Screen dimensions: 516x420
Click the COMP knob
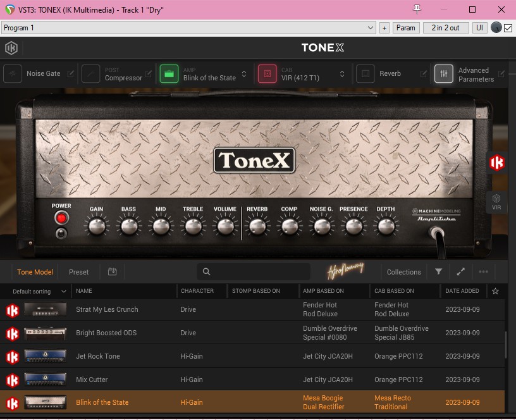coord(289,226)
